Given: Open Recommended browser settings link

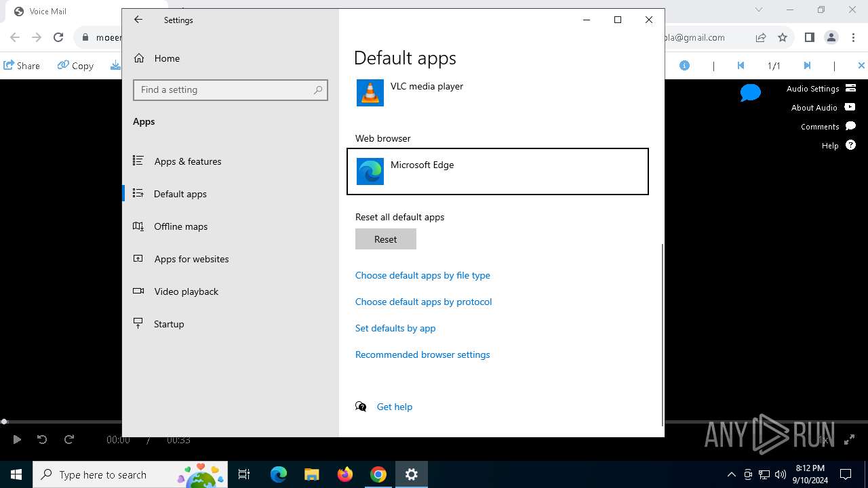Looking at the screenshot, I should [422, 354].
